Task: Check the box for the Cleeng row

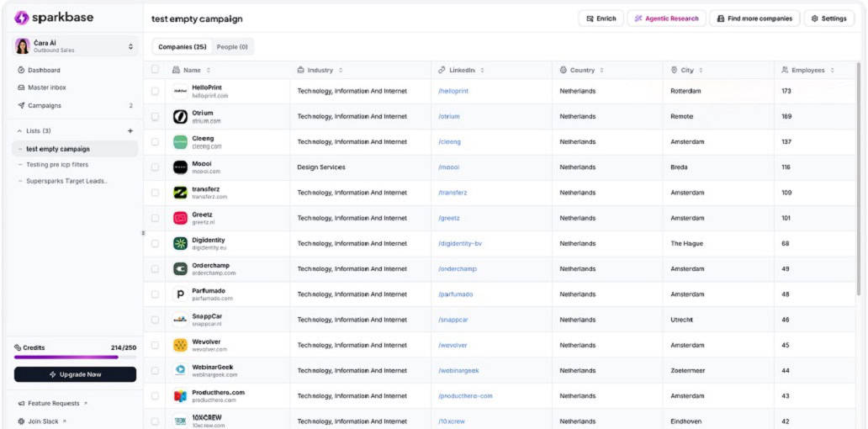Action: (155, 142)
